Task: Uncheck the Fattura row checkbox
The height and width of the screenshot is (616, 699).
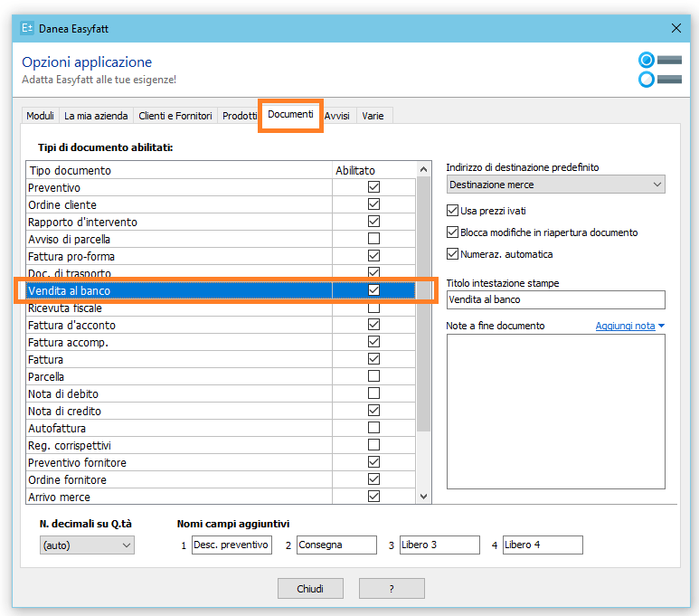Action: pyautogui.click(x=373, y=358)
